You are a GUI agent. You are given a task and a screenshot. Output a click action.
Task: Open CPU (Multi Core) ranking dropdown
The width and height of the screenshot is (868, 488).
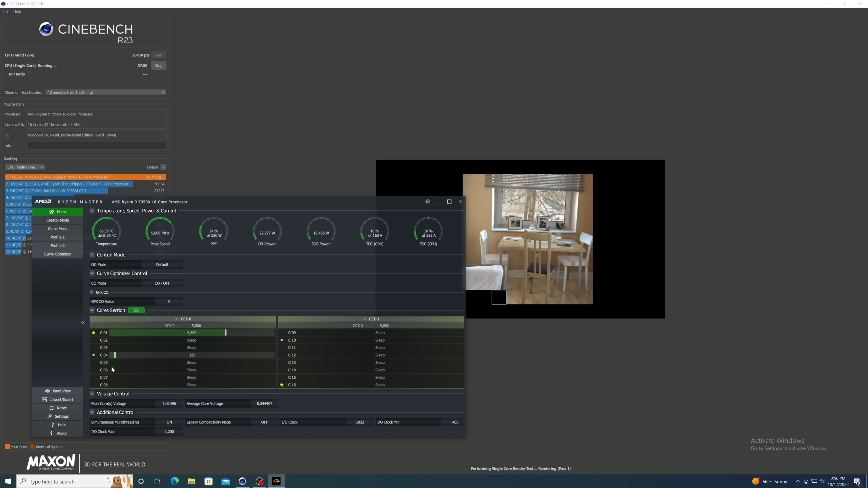(25, 167)
